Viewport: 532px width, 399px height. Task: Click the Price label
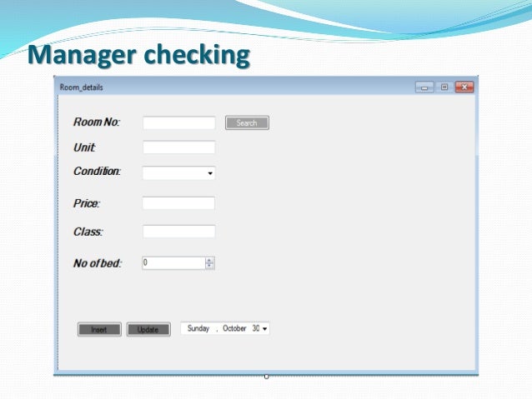(x=87, y=203)
